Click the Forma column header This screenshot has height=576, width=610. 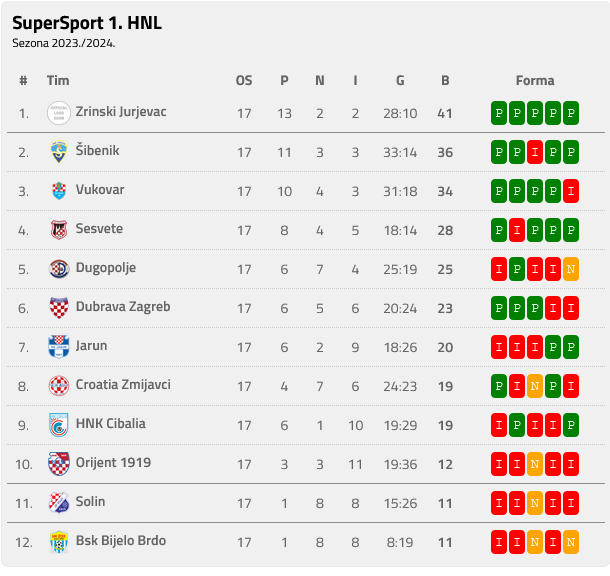(535, 81)
